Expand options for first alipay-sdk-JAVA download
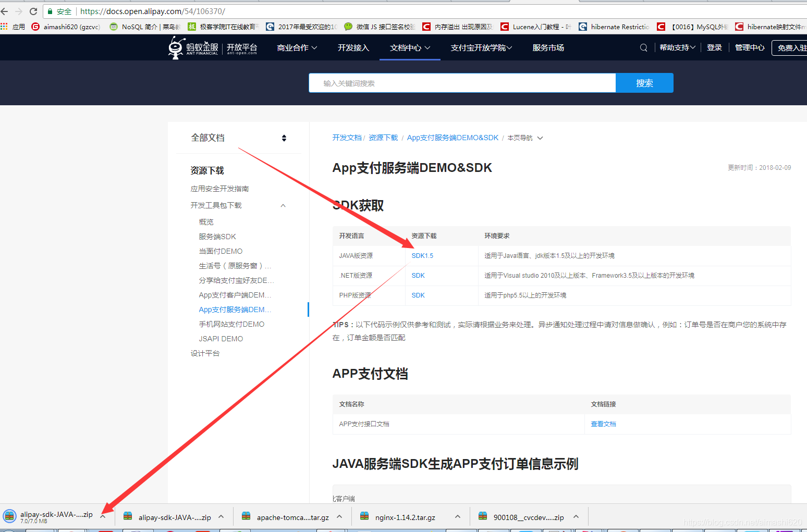The width and height of the screenshot is (807, 532). [103, 516]
